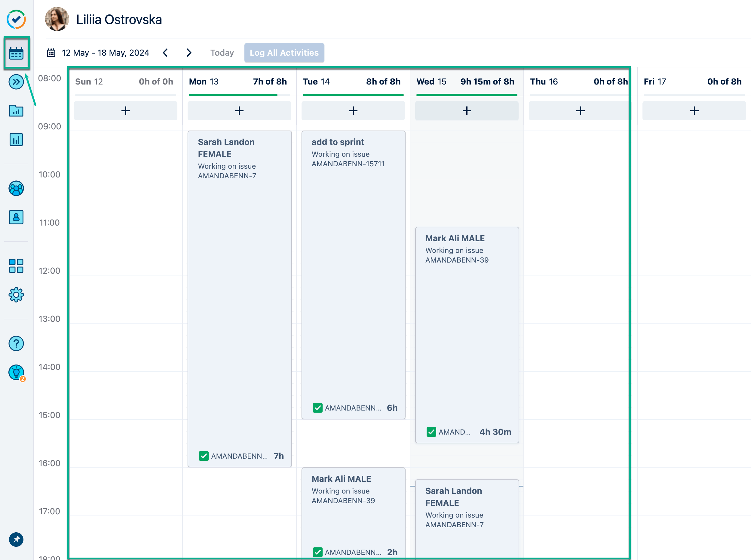The height and width of the screenshot is (560, 751).
Task: Open the bar chart report icon
Action: coord(16,139)
